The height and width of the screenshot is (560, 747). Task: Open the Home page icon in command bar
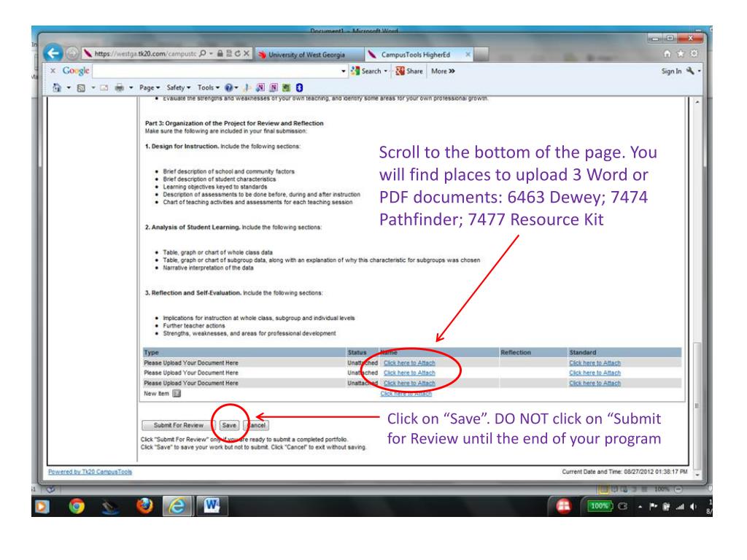pyautogui.click(x=57, y=87)
